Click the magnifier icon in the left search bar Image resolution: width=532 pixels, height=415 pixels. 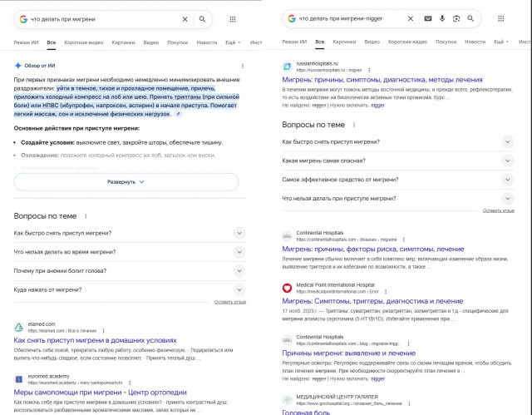point(202,18)
